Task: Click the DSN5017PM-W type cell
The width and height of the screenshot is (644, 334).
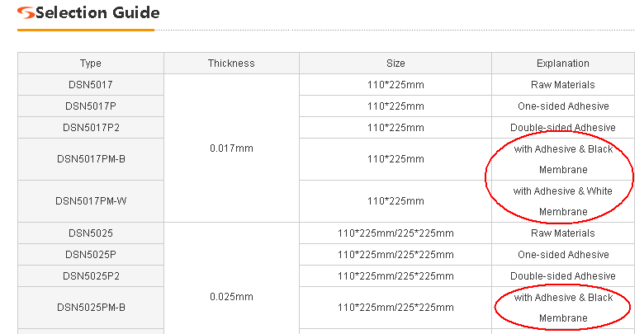Action: coord(91,201)
